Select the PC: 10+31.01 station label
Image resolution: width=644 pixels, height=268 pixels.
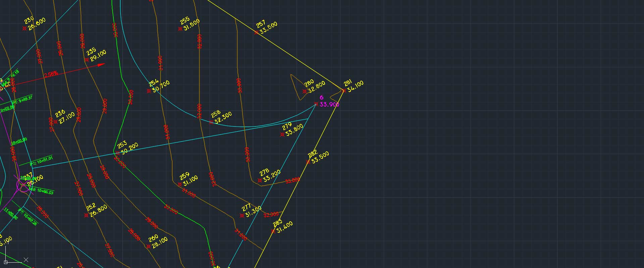[x=41, y=161]
